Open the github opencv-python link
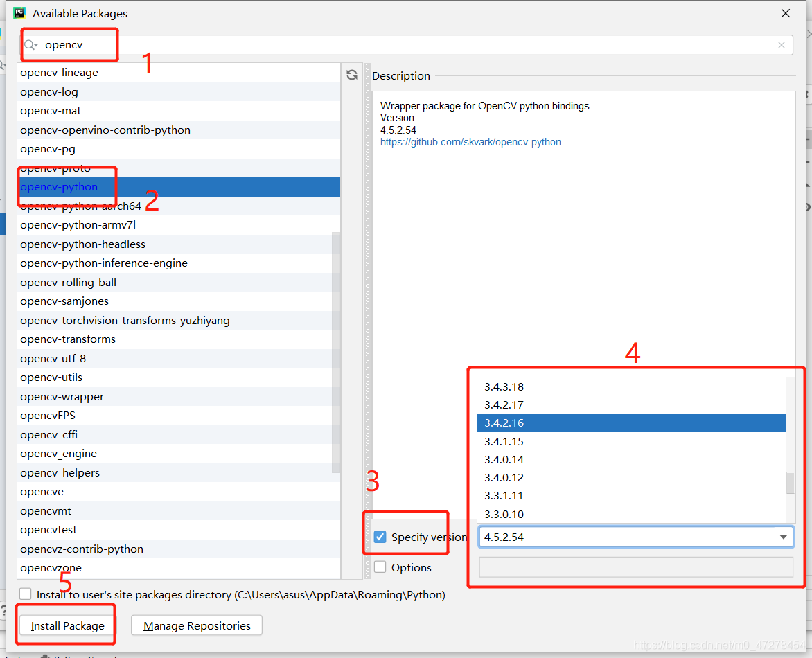This screenshot has height=658, width=812. (x=470, y=142)
